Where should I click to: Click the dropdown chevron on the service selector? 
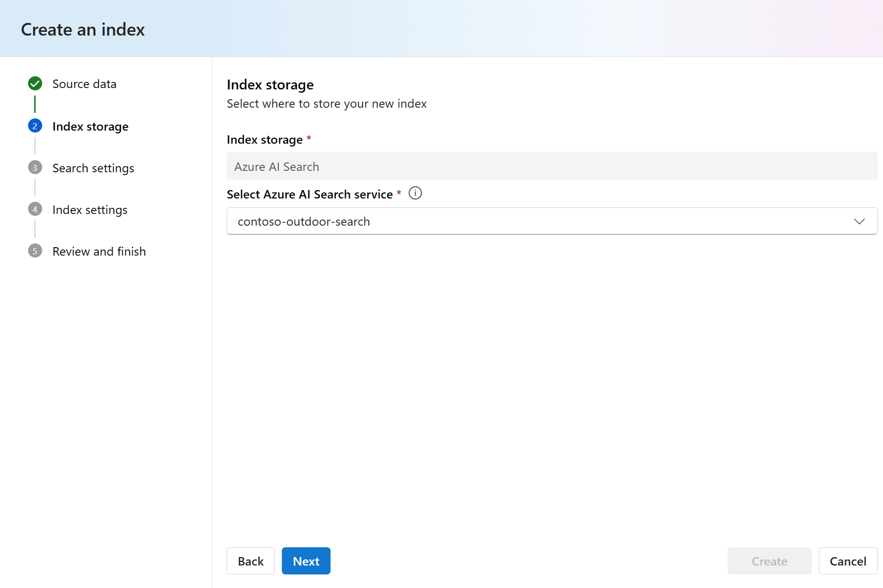[x=860, y=221]
